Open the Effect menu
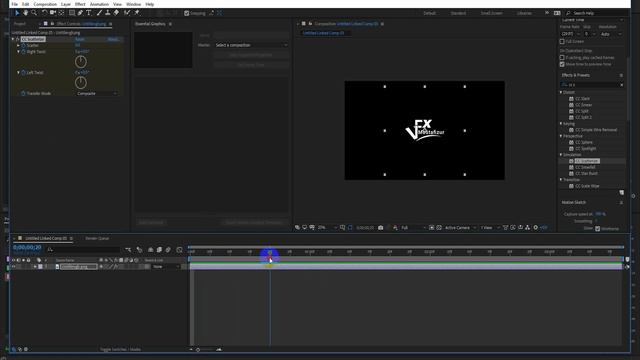This screenshot has width=640, height=360. click(x=80, y=4)
